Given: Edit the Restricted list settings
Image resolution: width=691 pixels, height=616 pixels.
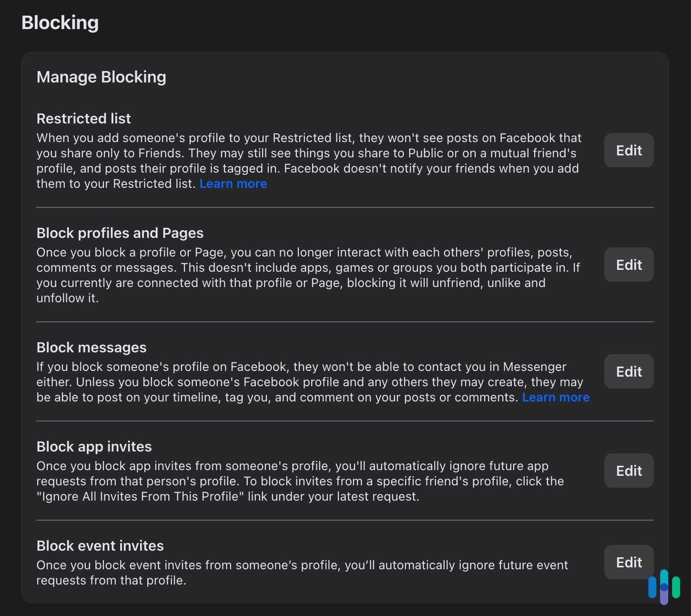Looking at the screenshot, I should 628,150.
